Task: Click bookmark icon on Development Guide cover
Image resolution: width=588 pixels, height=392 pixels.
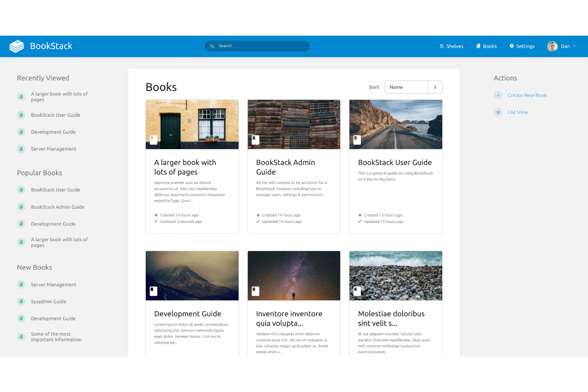Action: [x=153, y=291]
